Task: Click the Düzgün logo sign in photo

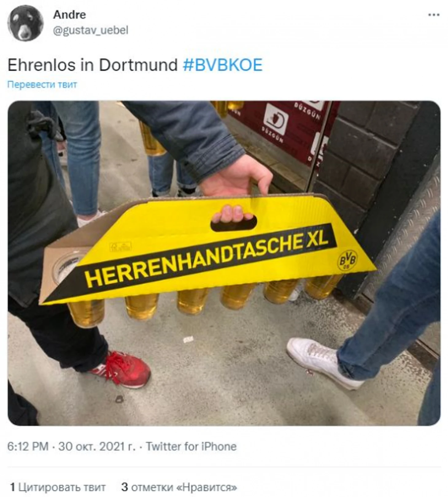Action: pyautogui.click(x=276, y=120)
